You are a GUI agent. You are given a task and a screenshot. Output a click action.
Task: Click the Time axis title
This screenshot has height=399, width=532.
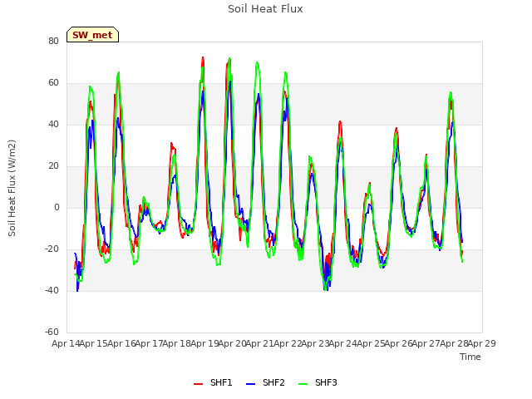pyautogui.click(x=470, y=357)
